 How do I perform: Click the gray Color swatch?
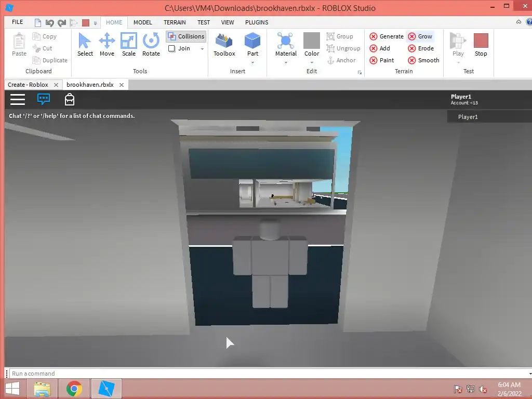(x=312, y=41)
